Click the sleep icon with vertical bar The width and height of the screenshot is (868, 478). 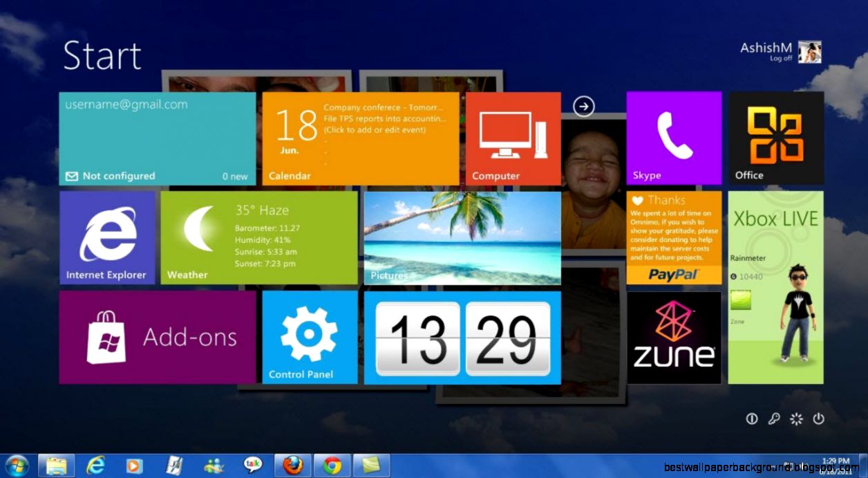[x=752, y=419]
